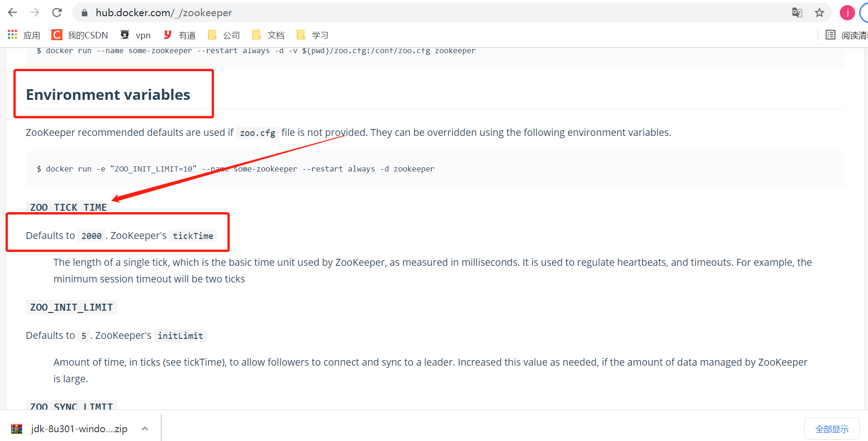Screen dimensions: 868x441
Task: Navigate back with the left arrow
Action: coord(12,12)
